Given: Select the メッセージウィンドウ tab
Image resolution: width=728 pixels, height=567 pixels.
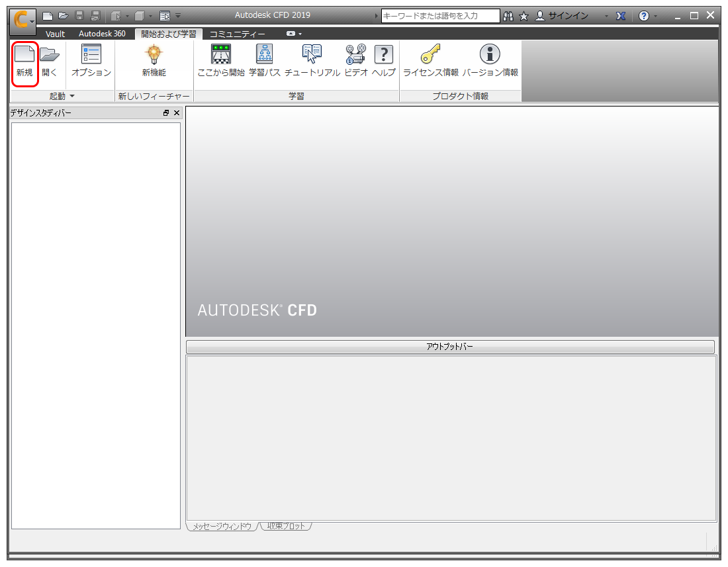Looking at the screenshot, I should [x=222, y=526].
